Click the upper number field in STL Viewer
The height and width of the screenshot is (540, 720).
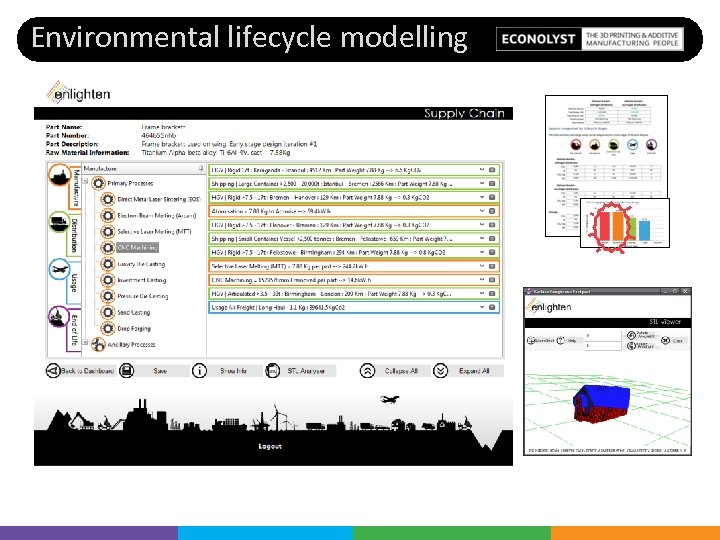pyautogui.click(x=603, y=336)
